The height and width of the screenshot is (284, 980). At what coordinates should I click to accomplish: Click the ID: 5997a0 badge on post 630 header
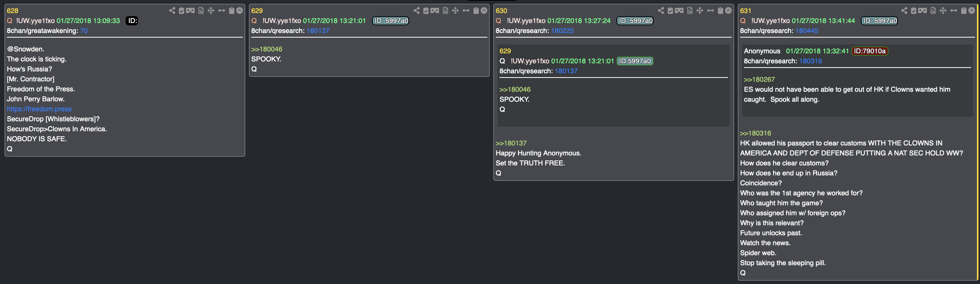pos(635,21)
